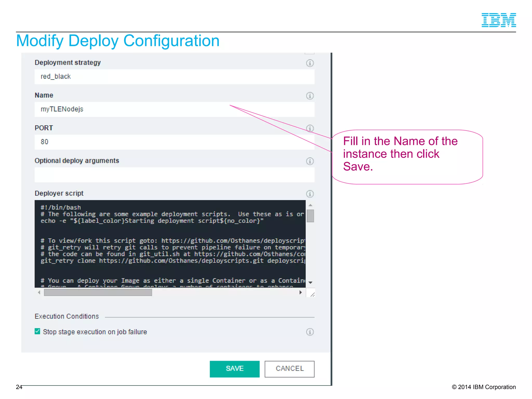Image resolution: width=532 pixels, height=399 pixels.
Task: Open the Name field info icon
Action: [310, 96]
